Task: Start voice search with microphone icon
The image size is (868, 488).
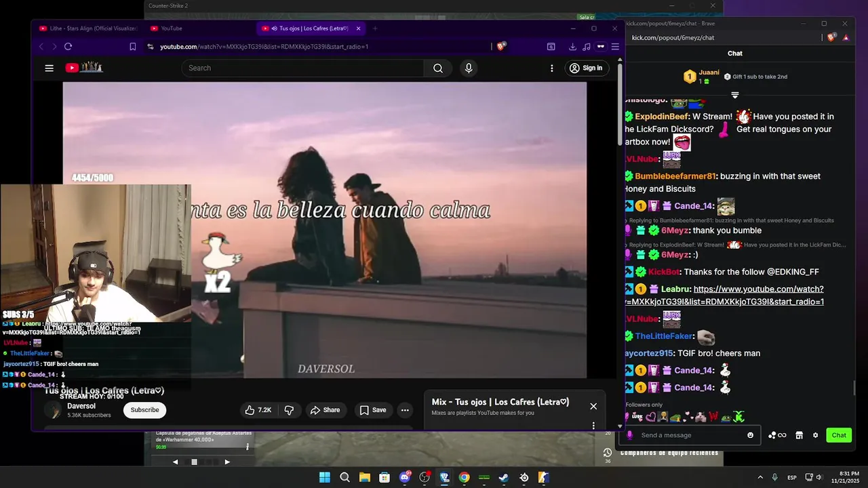Action: 469,68
